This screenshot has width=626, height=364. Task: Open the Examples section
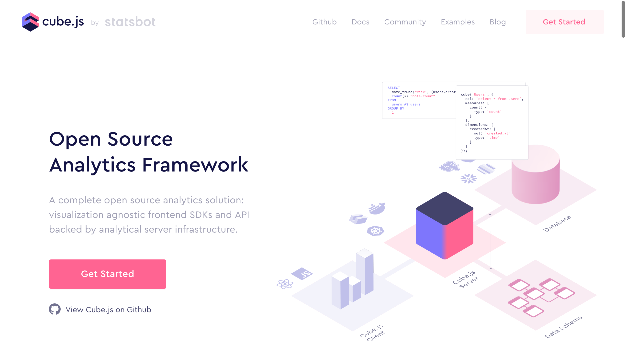click(x=458, y=22)
